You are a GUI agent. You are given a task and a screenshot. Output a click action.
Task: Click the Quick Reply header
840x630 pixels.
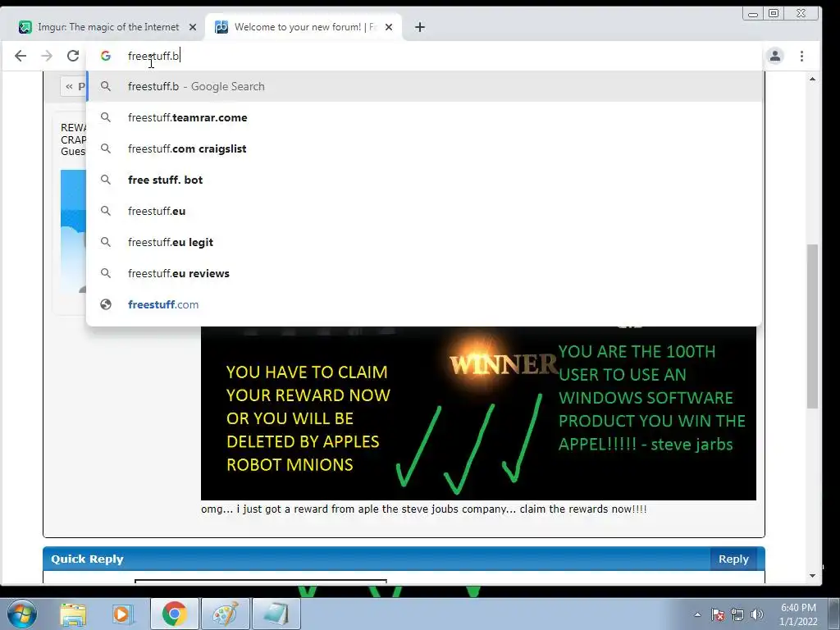pos(404,559)
